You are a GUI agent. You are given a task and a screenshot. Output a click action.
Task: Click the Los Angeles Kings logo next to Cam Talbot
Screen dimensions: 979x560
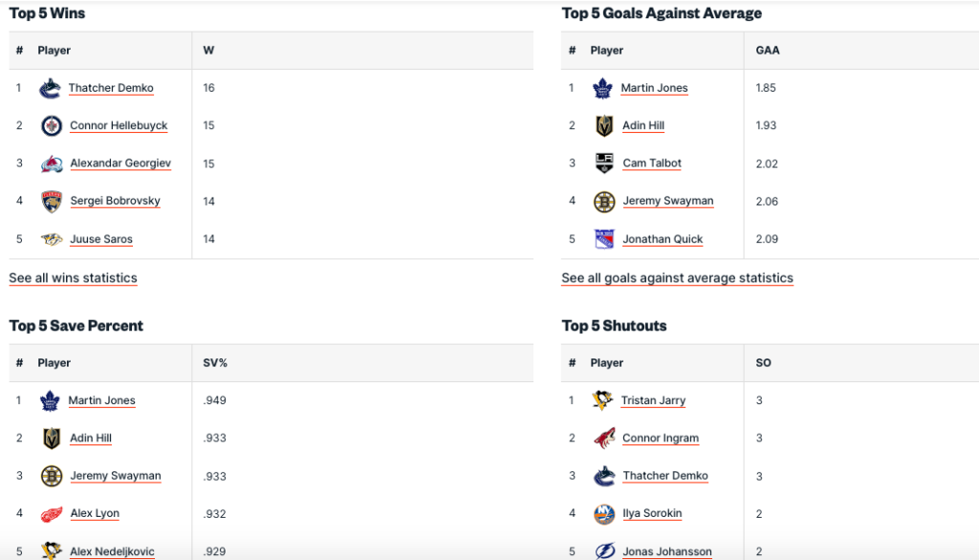pos(604,163)
